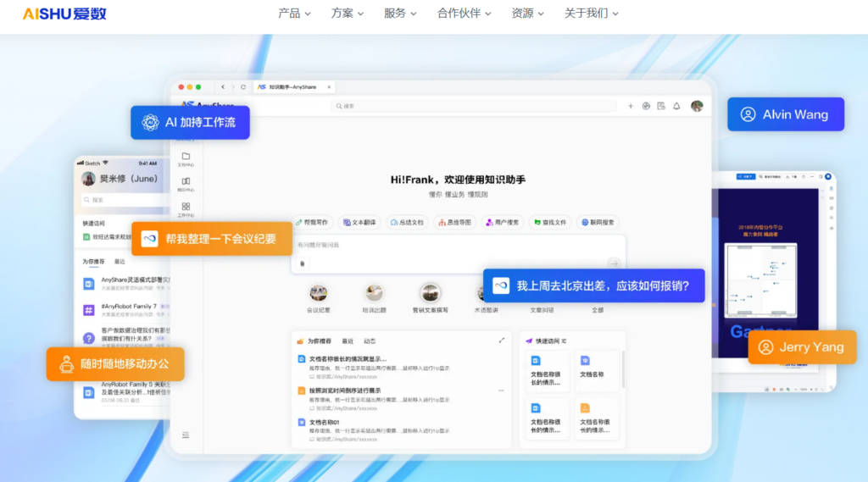Click the 我上周去北京出差 prompt badge
This screenshot has width=868, height=482.
pos(593,285)
